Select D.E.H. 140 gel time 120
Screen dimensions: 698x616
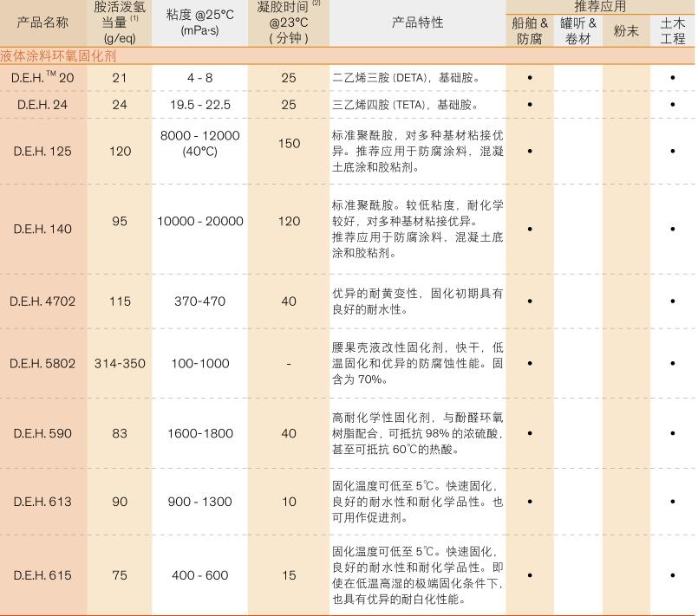289,221
